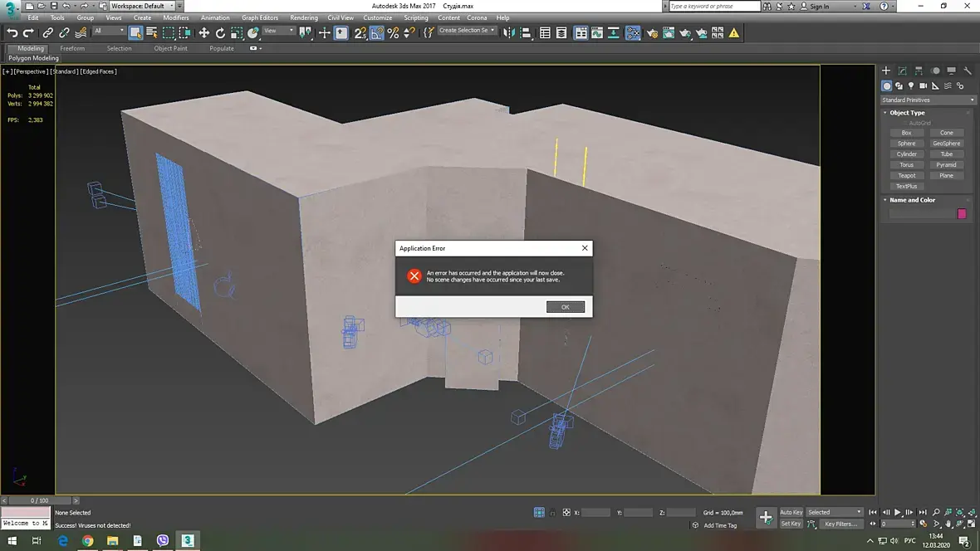Image resolution: width=980 pixels, height=551 pixels.
Task: Click the pink object color swatch
Action: click(x=962, y=213)
